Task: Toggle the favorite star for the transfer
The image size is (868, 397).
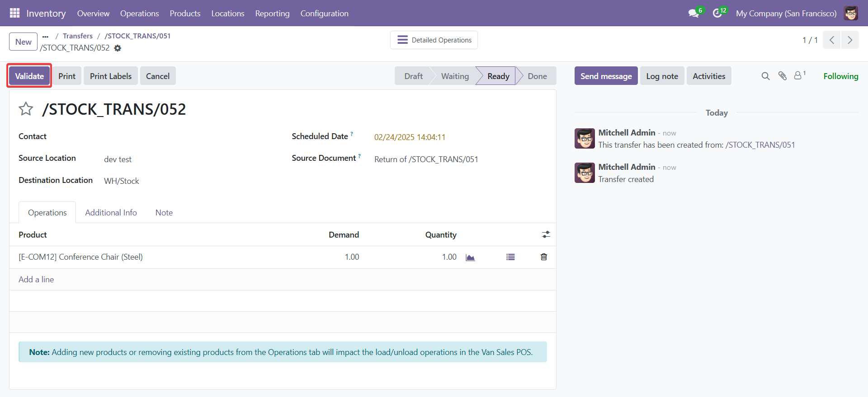Action: 26,109
